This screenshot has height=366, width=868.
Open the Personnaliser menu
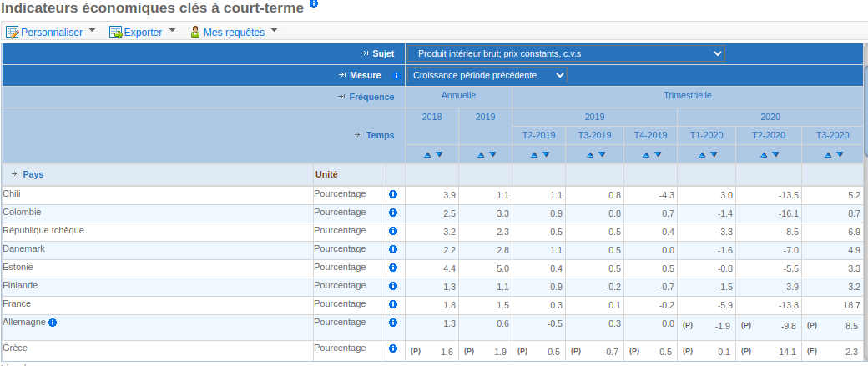pyautogui.click(x=51, y=33)
